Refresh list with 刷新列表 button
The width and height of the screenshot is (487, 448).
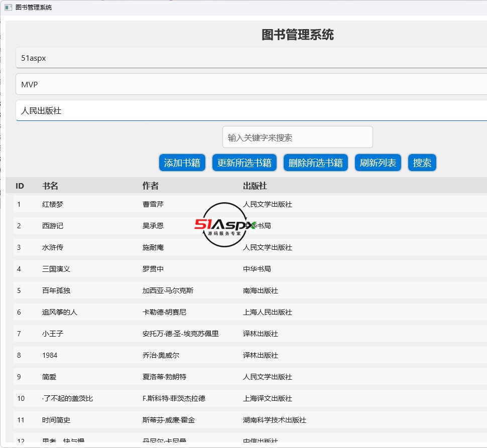pyautogui.click(x=378, y=163)
